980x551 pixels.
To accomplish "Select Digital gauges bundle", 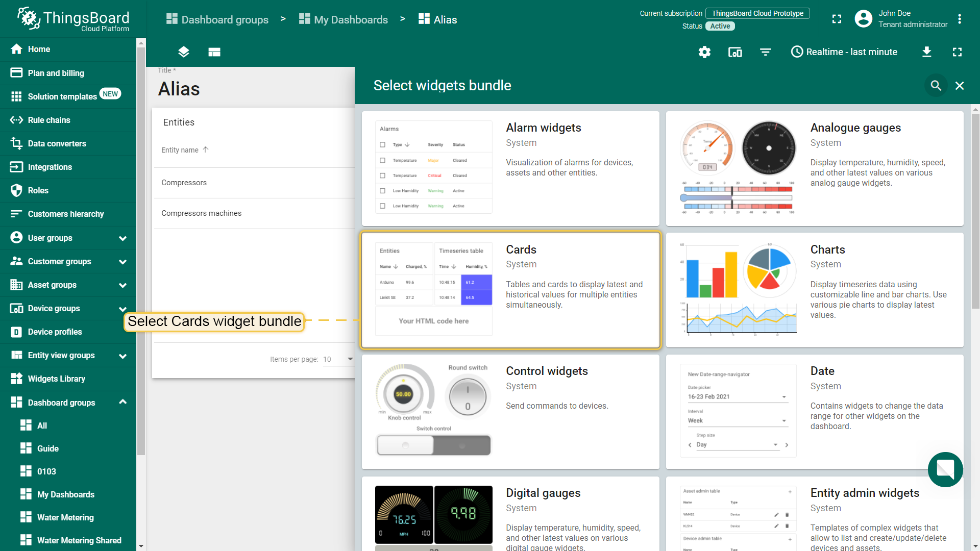I will click(x=510, y=514).
